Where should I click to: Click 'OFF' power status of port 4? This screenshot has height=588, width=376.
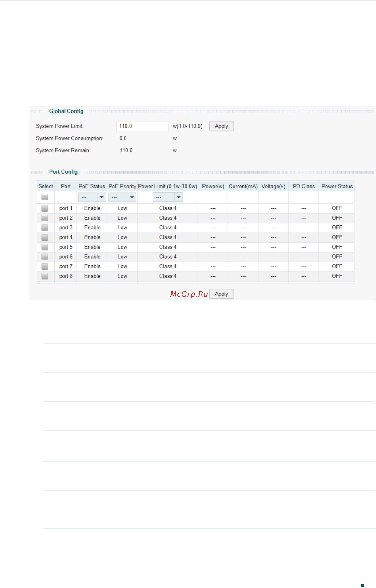point(337,237)
